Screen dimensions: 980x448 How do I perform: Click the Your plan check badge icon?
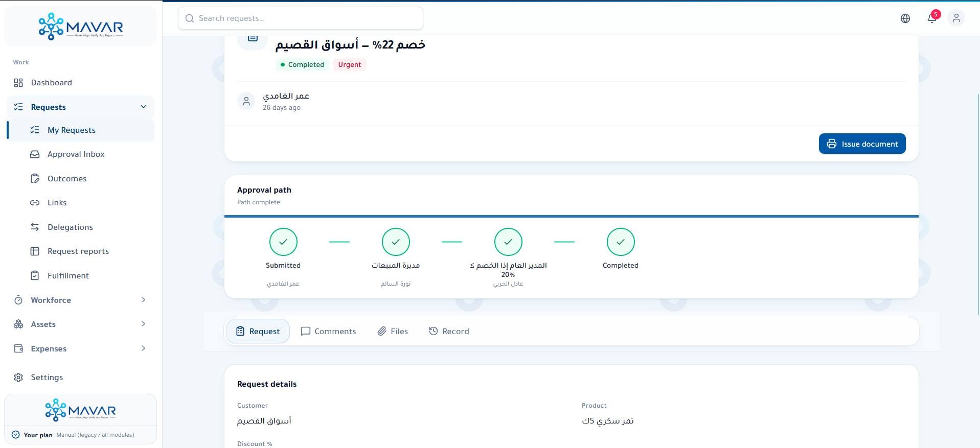(x=16, y=435)
